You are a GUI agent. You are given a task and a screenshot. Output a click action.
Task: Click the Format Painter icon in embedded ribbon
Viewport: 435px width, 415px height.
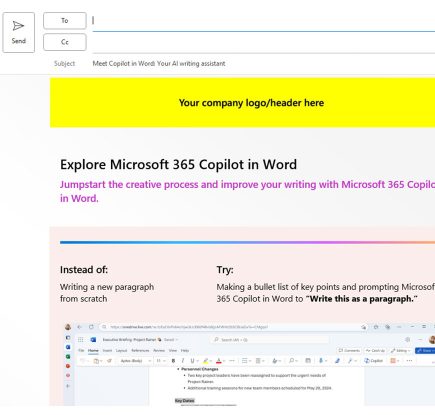(x=109, y=361)
